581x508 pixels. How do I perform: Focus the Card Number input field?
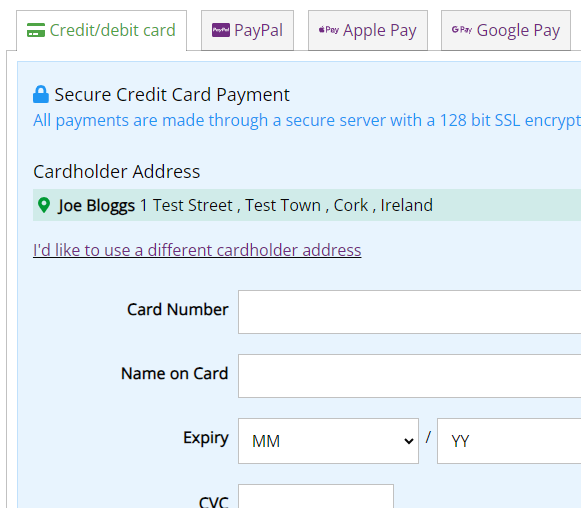coord(409,312)
